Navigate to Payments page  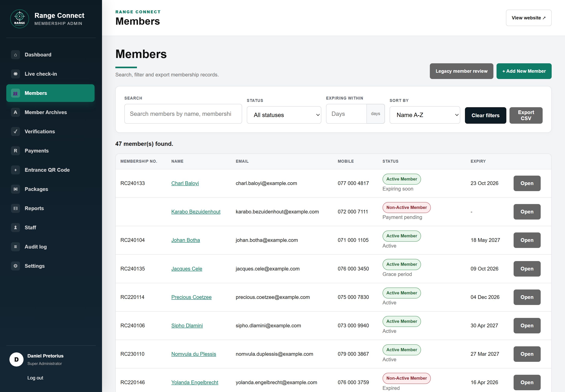pos(50,151)
